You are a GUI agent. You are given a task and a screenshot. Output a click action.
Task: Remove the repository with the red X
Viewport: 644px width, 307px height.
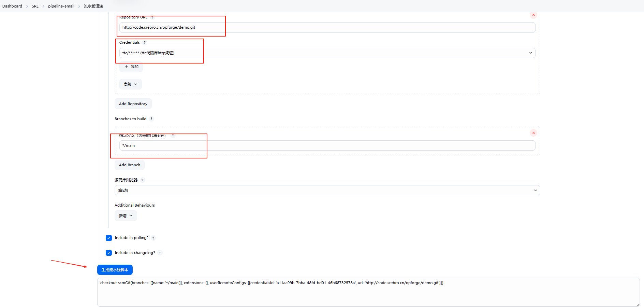pos(533,15)
